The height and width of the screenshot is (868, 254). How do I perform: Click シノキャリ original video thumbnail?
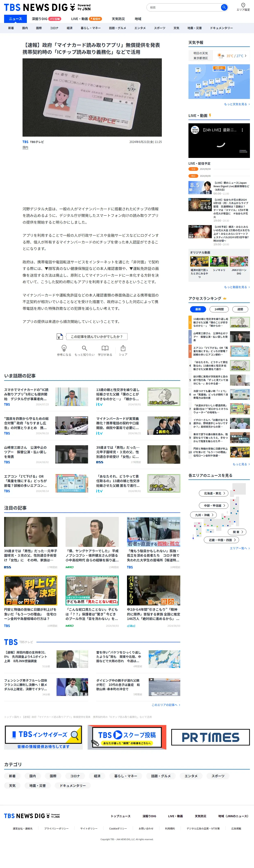click(x=219, y=262)
